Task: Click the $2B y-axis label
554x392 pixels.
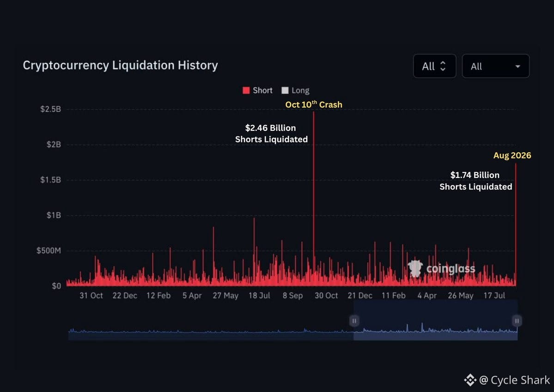Action: coord(54,145)
